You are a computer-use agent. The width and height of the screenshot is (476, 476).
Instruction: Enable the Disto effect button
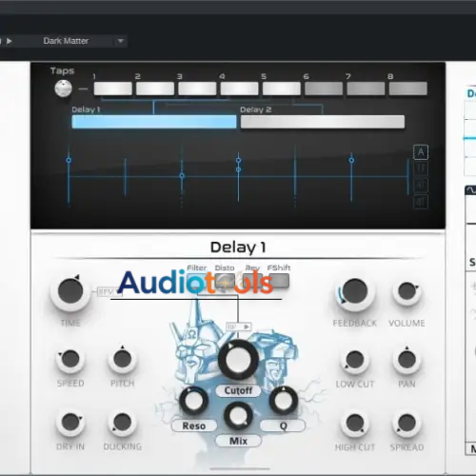pos(225,282)
